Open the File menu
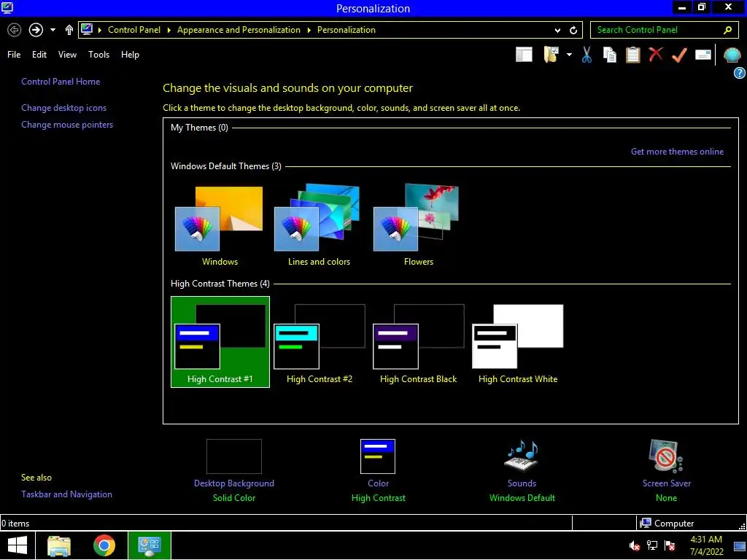 click(14, 55)
